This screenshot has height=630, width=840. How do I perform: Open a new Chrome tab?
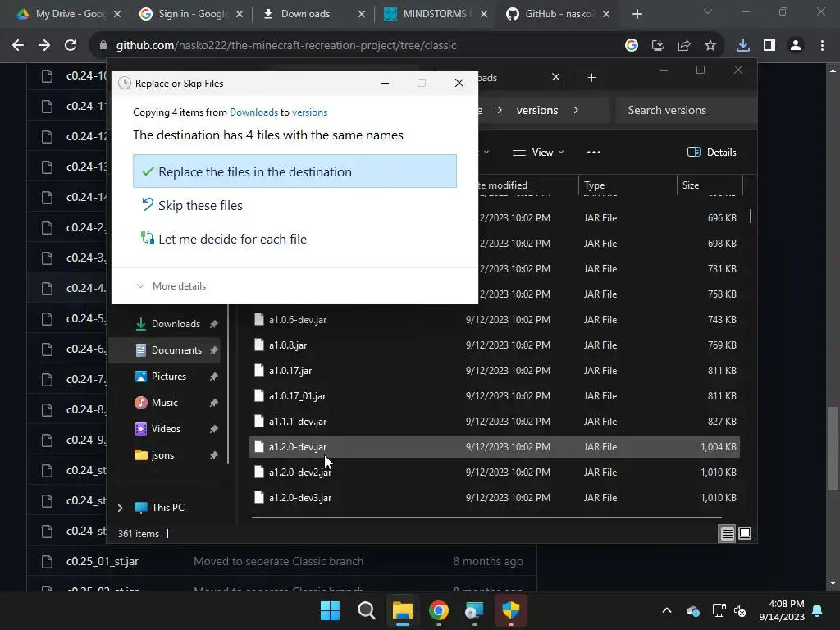pyautogui.click(x=637, y=14)
